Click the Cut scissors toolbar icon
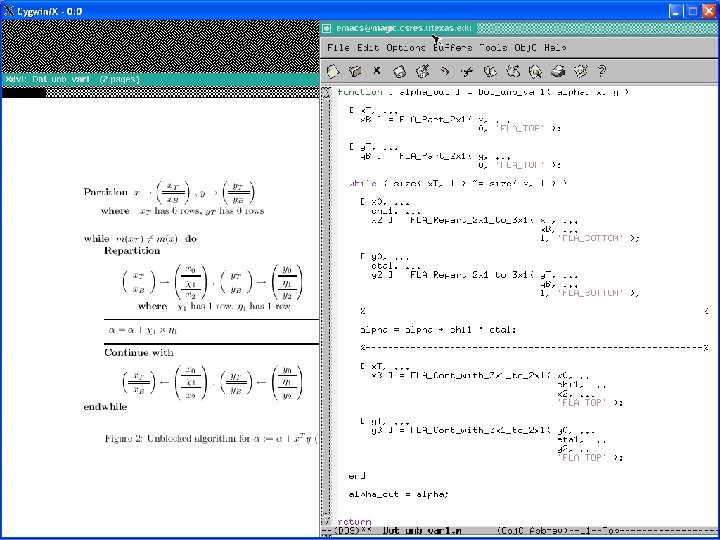The height and width of the screenshot is (540, 720). pyautogui.click(x=467, y=71)
